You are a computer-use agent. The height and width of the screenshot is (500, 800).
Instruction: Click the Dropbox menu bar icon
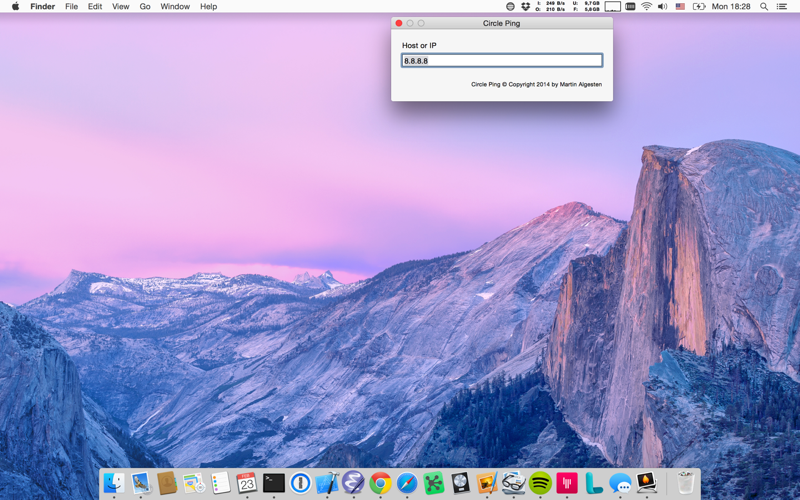click(526, 7)
